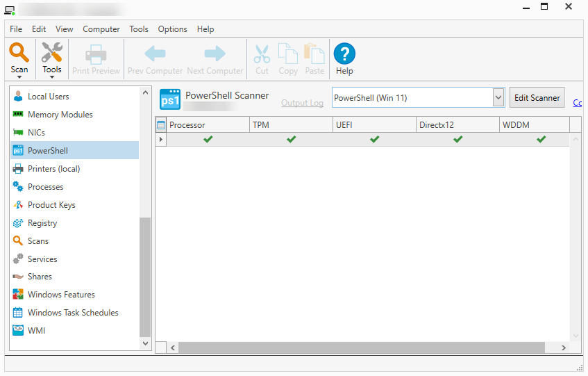Click the WMI sidebar icon
This screenshot has height=376, width=588.
pyautogui.click(x=18, y=330)
